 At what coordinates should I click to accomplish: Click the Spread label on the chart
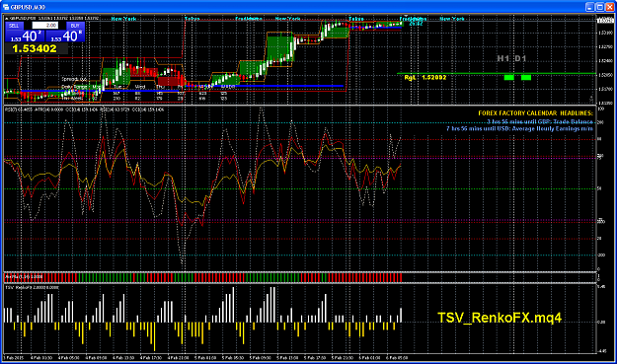click(x=74, y=79)
